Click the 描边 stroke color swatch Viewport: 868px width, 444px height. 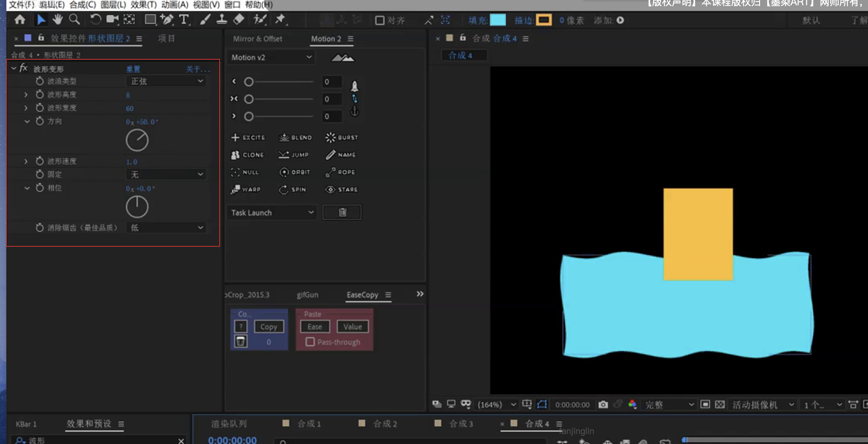coord(543,20)
